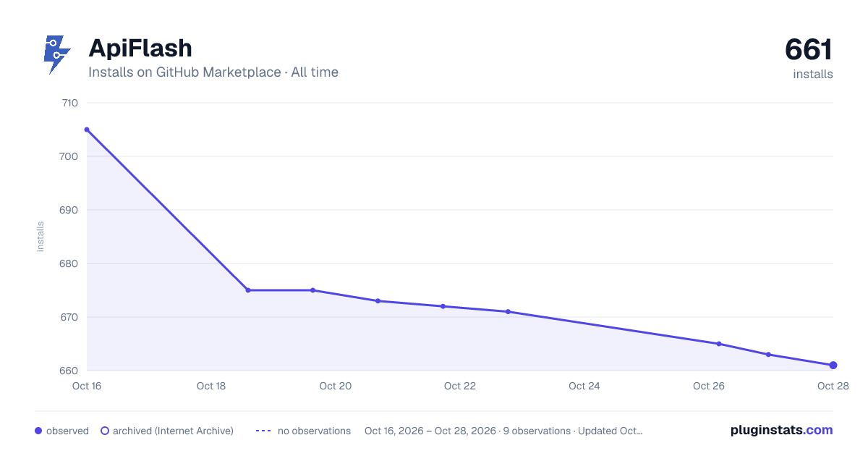
Task: Click the 670 y-axis label
Action: [x=69, y=317]
